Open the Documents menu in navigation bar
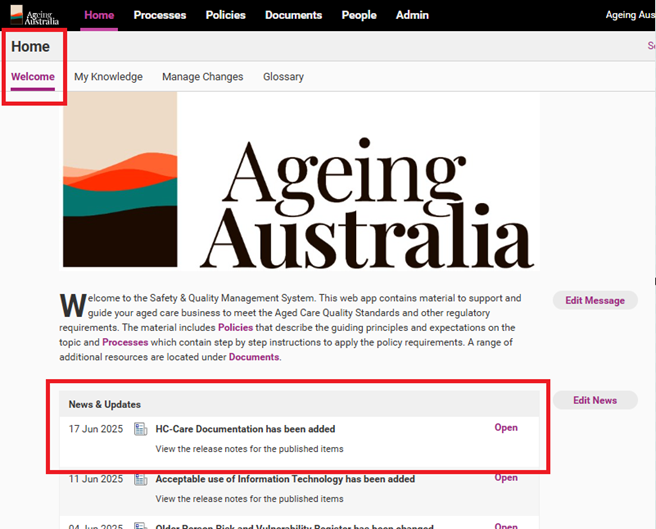Viewport: 656px width, 529px height. pos(294,15)
